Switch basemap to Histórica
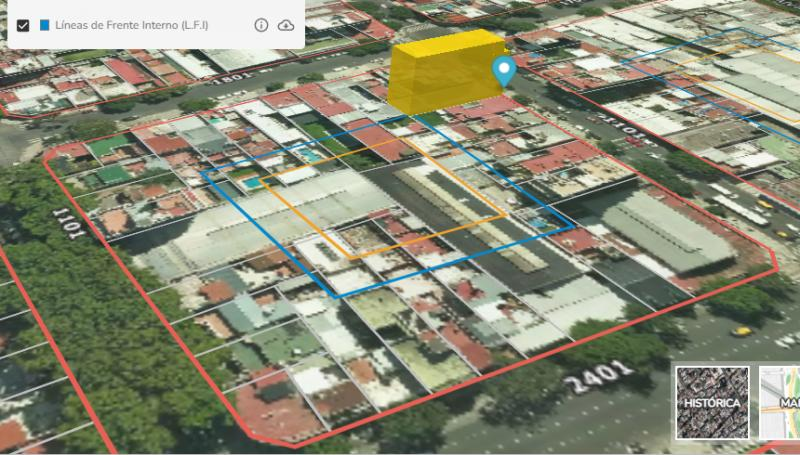 712,401
